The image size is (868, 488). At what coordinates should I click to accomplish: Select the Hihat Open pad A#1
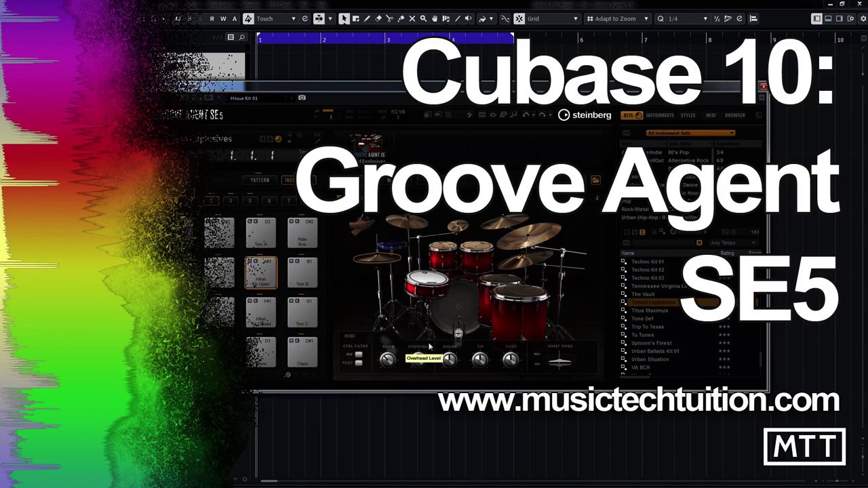(x=261, y=272)
